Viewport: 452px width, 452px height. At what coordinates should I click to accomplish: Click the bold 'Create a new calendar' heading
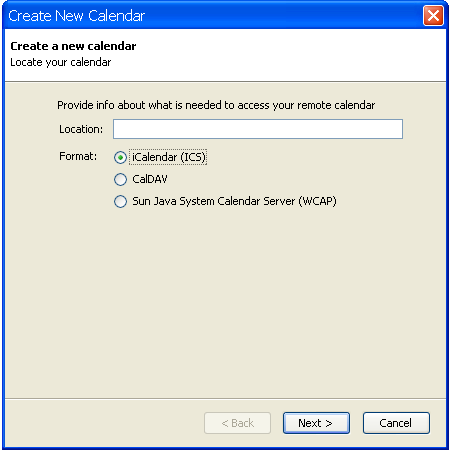(x=73, y=46)
